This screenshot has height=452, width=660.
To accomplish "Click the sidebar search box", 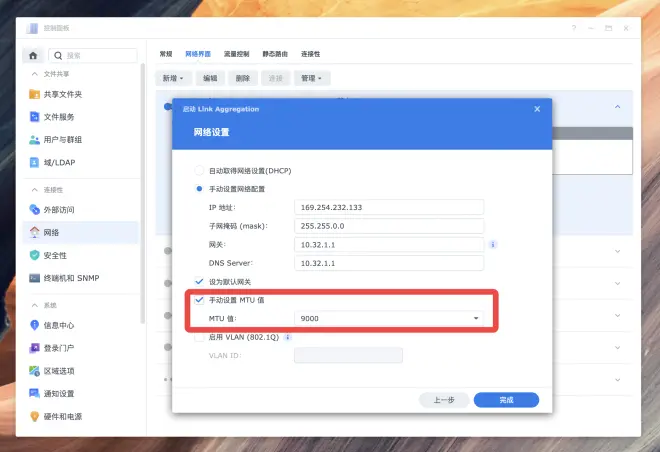I will [x=93, y=56].
